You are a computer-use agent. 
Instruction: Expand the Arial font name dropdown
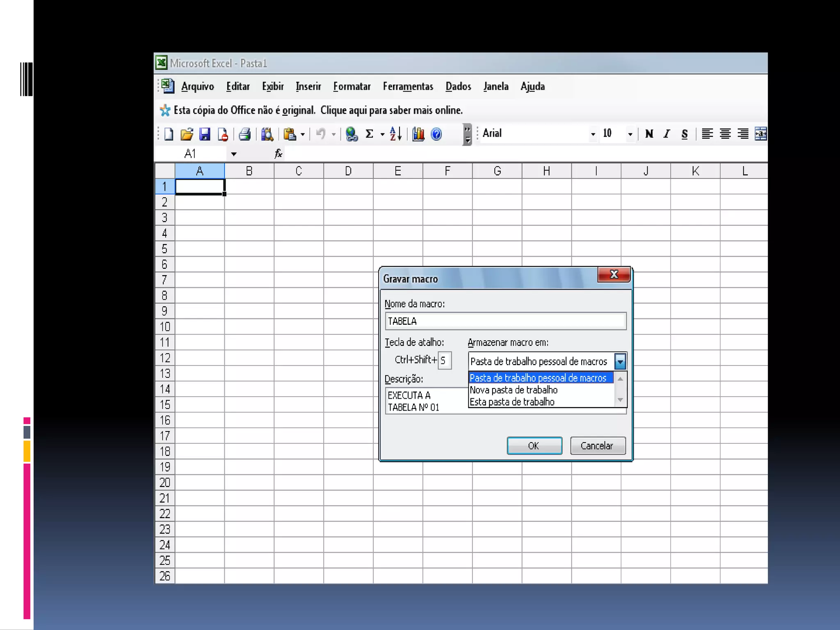(593, 134)
